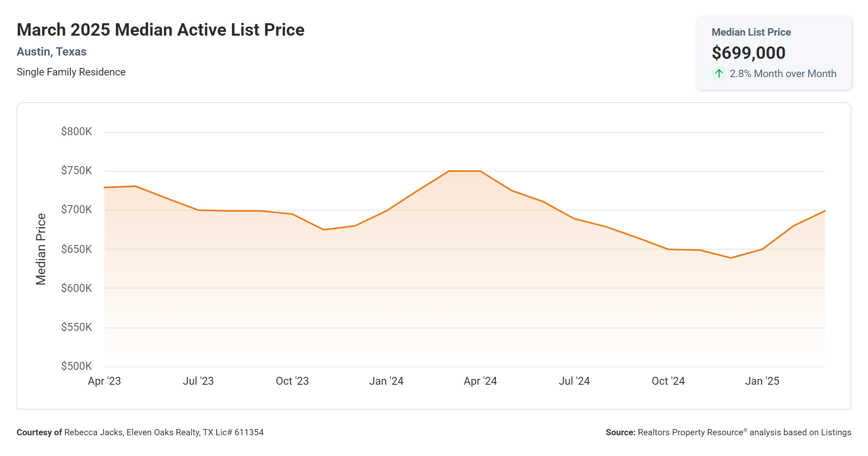Click the Jan '24 x-axis label

386,381
